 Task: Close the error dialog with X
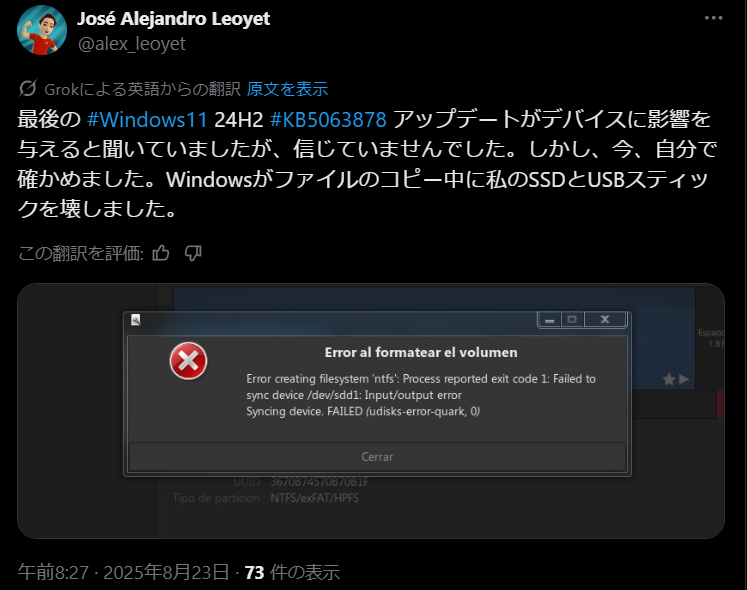click(x=605, y=319)
